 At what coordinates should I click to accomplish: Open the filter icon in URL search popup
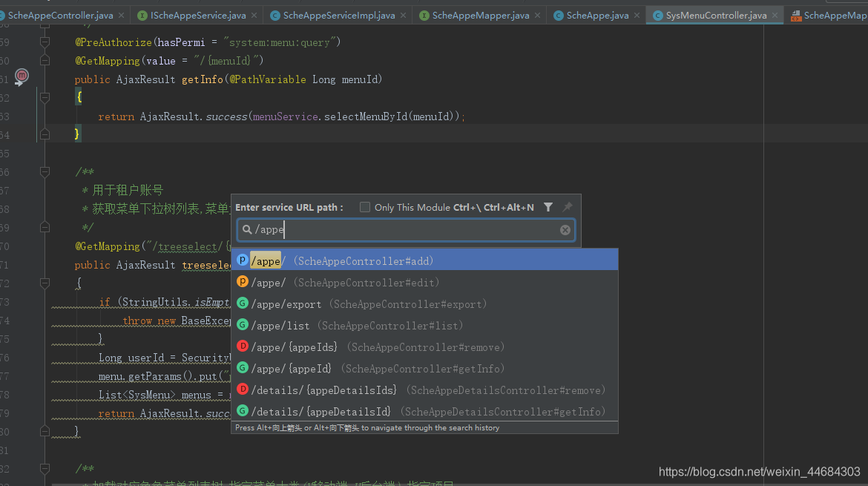(548, 207)
